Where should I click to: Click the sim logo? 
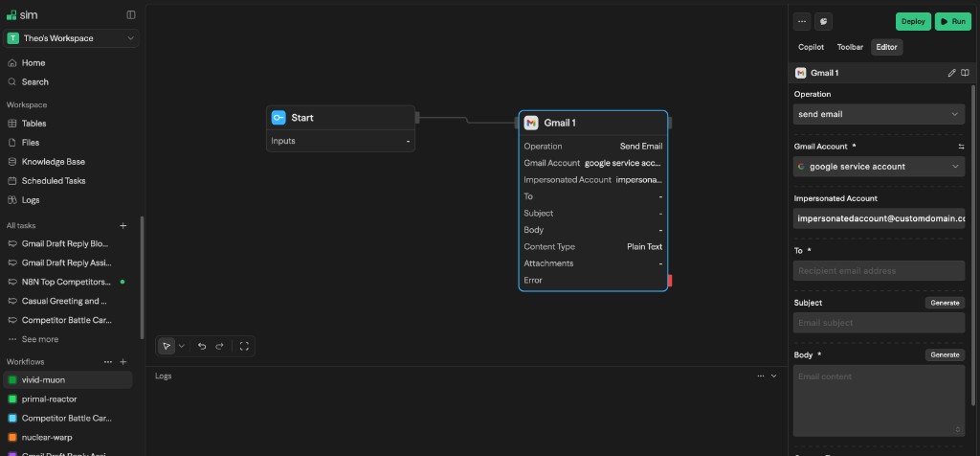click(x=22, y=15)
